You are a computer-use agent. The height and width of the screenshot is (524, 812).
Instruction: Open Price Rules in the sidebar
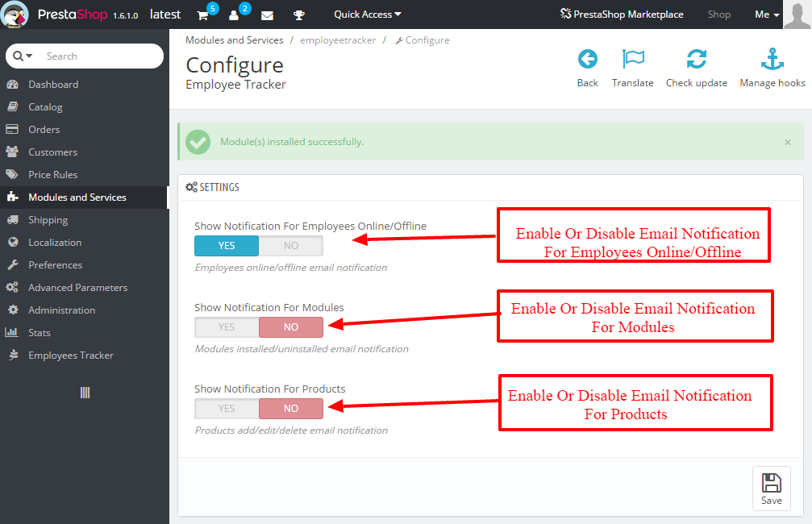(53, 174)
